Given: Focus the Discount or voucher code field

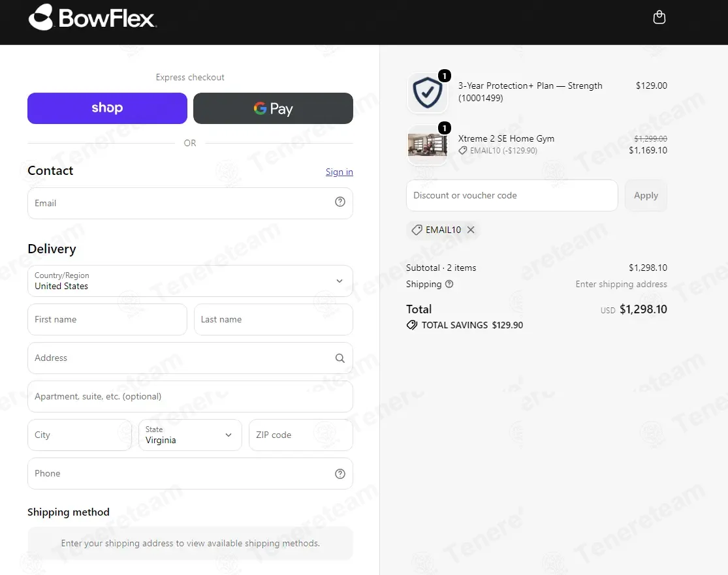Looking at the screenshot, I should coord(512,195).
